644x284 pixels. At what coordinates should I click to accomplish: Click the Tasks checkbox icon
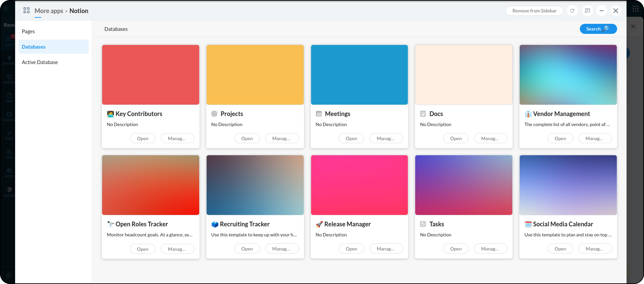tap(423, 224)
